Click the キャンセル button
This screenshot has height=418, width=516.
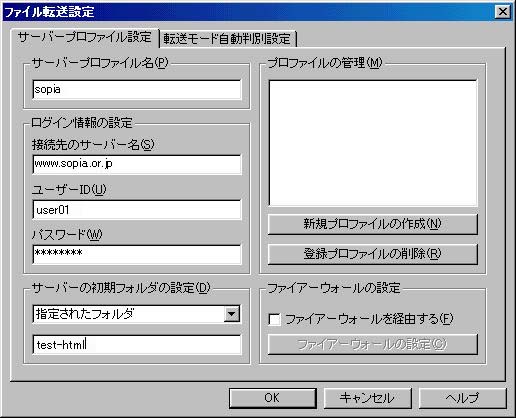(367, 398)
